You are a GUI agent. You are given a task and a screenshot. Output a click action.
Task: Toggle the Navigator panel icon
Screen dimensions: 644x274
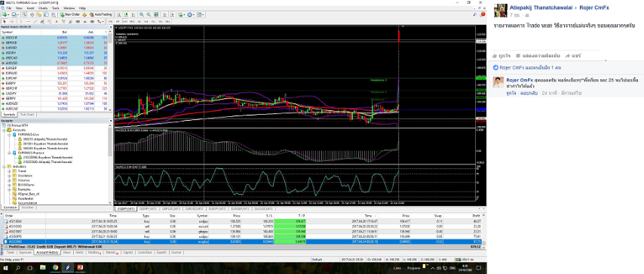pos(39,14)
